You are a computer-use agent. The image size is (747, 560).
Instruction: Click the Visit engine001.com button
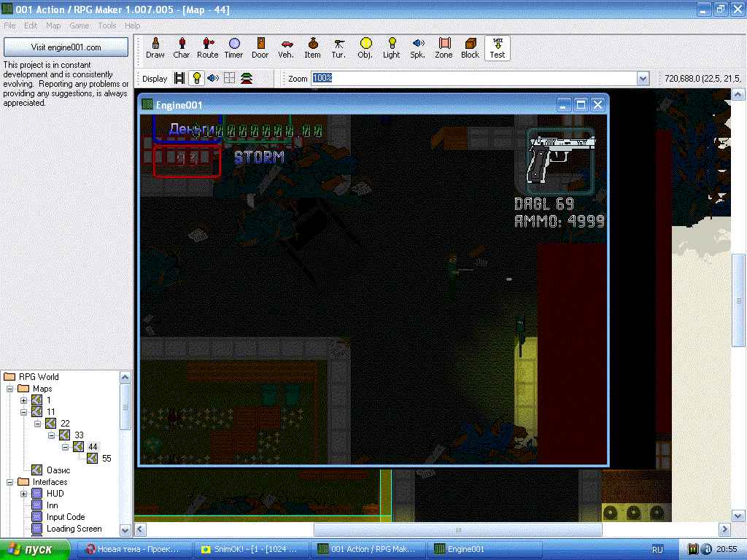coord(66,47)
